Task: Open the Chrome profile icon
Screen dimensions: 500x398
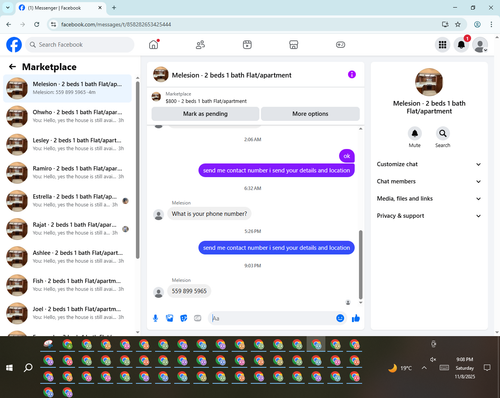Action: [477, 24]
